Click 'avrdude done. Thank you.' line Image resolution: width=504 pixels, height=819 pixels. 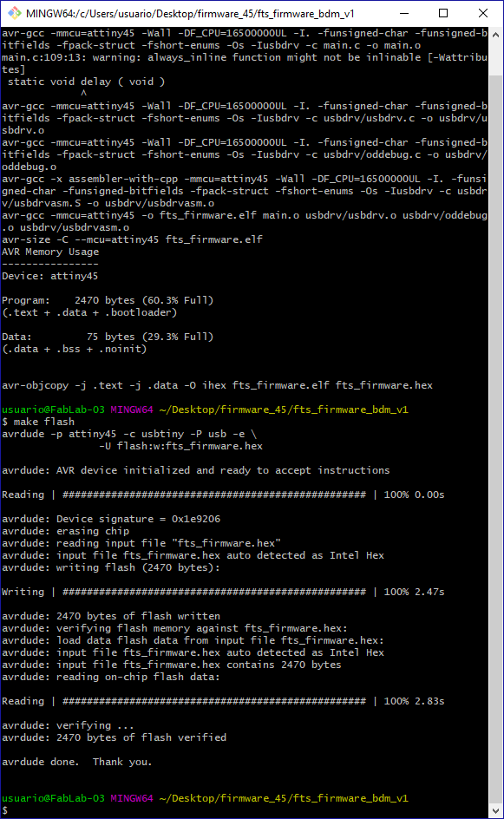click(77, 762)
